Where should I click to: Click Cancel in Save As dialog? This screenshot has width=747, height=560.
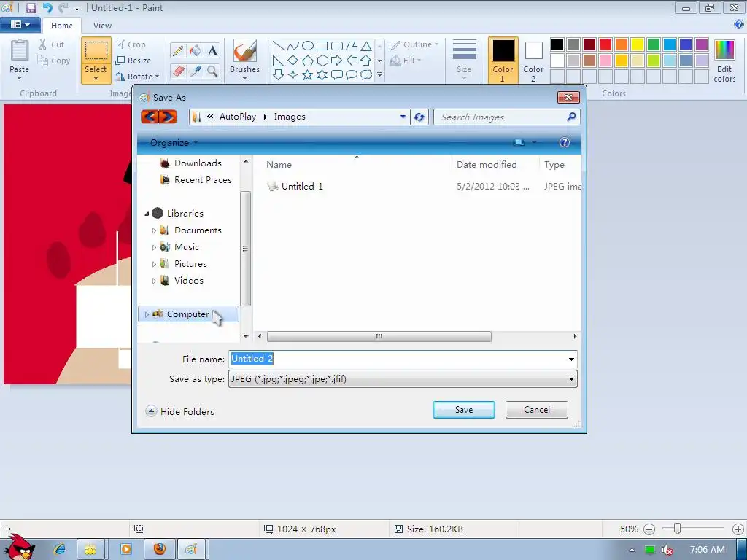(536, 410)
